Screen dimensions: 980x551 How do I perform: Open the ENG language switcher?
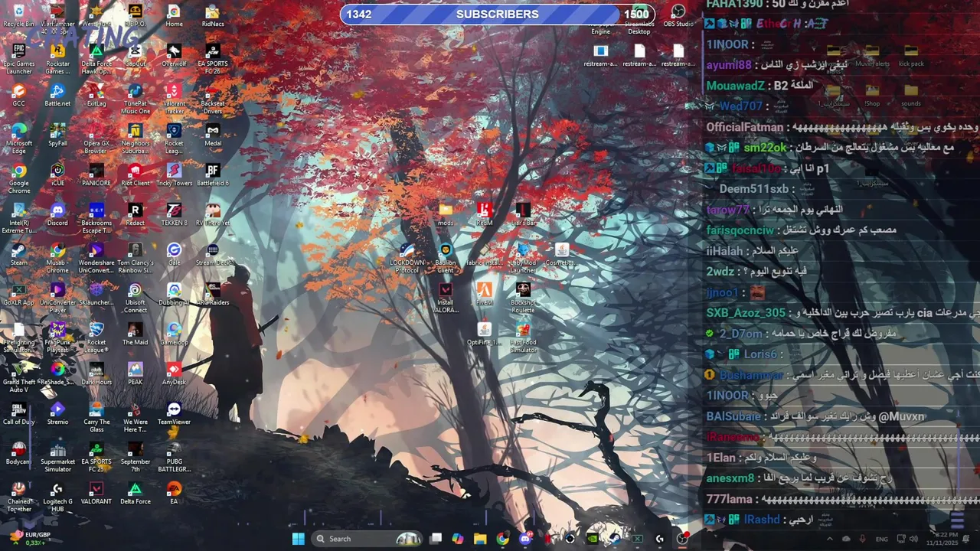(x=882, y=539)
